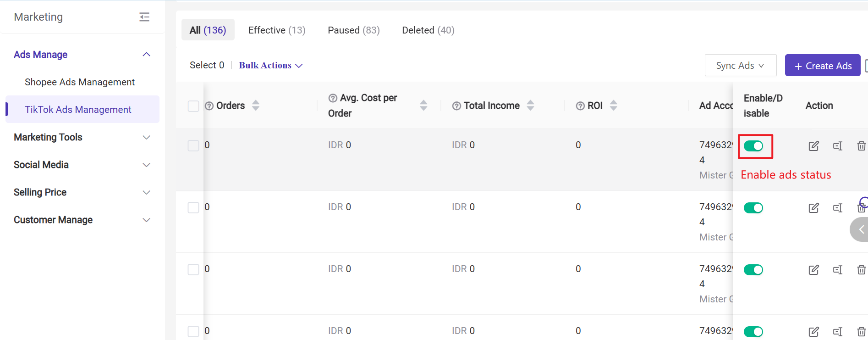Toggle off the second ad's switch

(x=753, y=208)
